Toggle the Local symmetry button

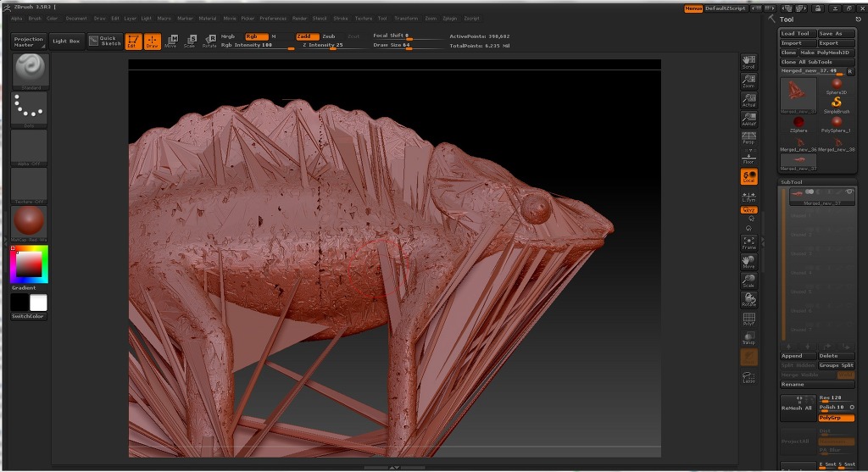tap(748, 176)
